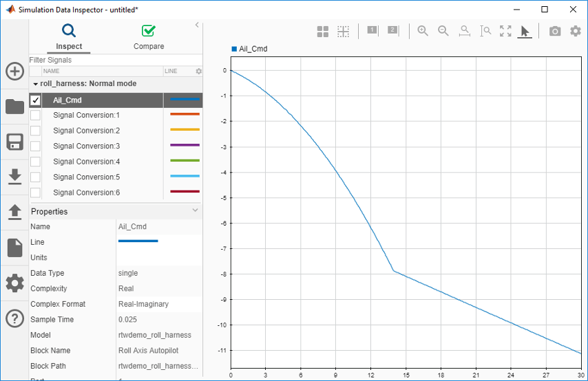The width and height of the screenshot is (588, 381).
Task: Collapse the Properties panel chevron
Action: (195, 210)
